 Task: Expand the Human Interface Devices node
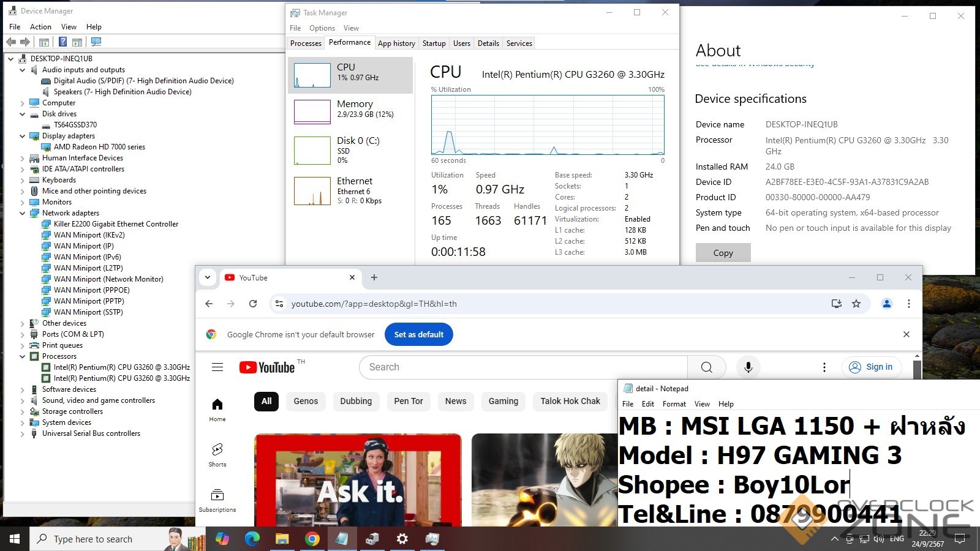pyautogui.click(x=23, y=158)
